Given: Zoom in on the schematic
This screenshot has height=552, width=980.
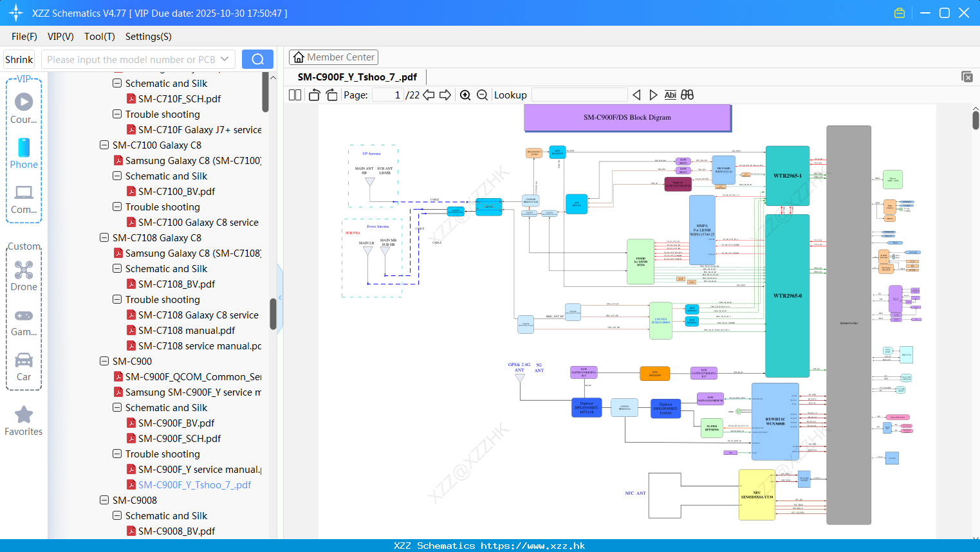Looking at the screenshot, I should click(465, 95).
